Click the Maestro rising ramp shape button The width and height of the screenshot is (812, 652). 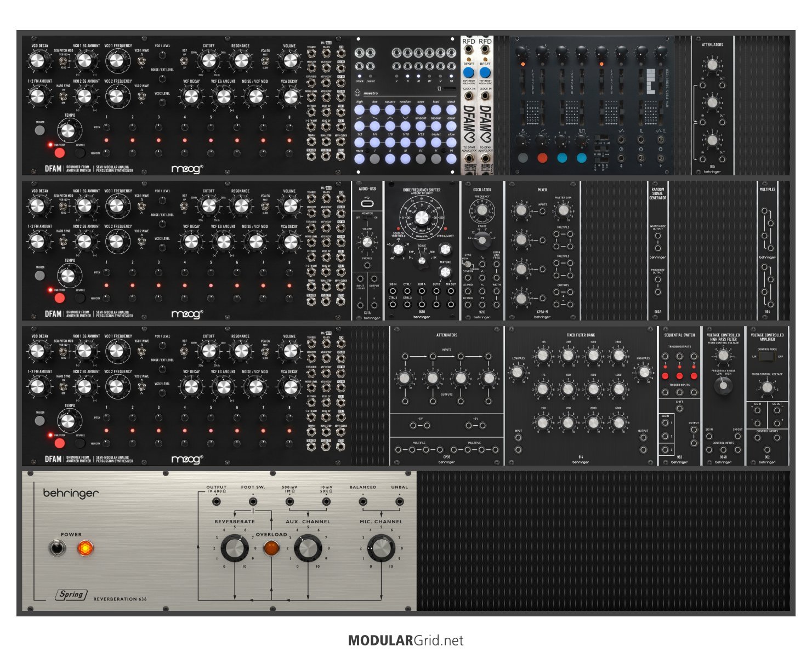[360, 126]
